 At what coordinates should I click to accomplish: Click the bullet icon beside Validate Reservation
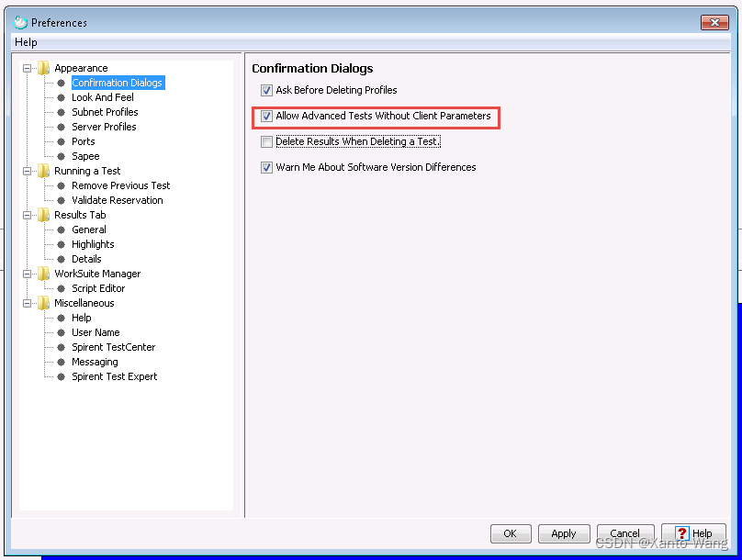click(61, 200)
